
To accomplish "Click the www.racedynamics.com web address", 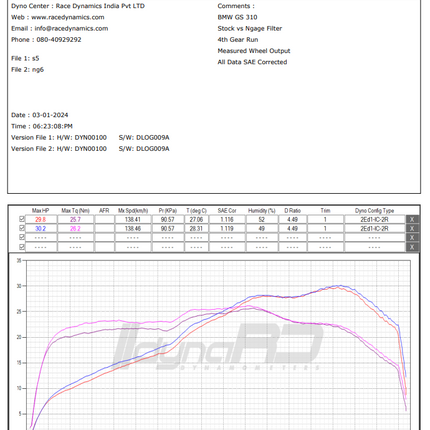I will [x=68, y=17].
